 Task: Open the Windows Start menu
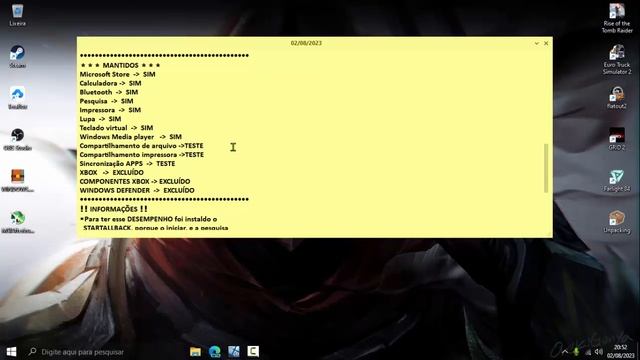point(11,351)
